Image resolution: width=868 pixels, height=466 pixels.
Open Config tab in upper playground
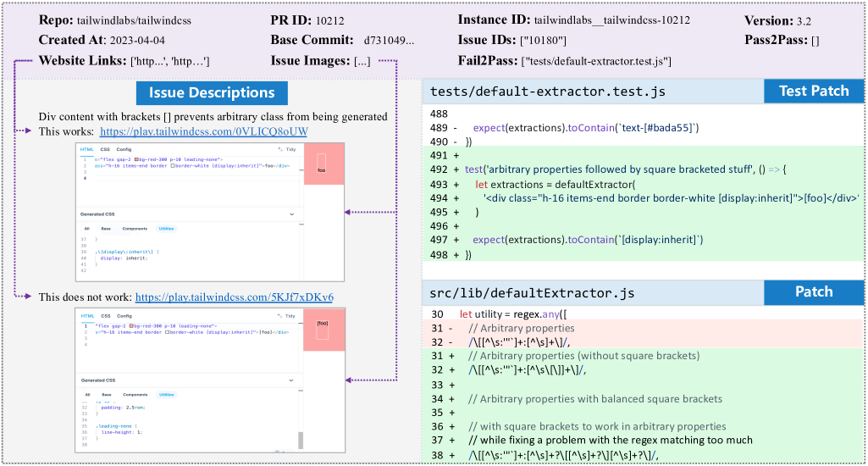[124, 150]
